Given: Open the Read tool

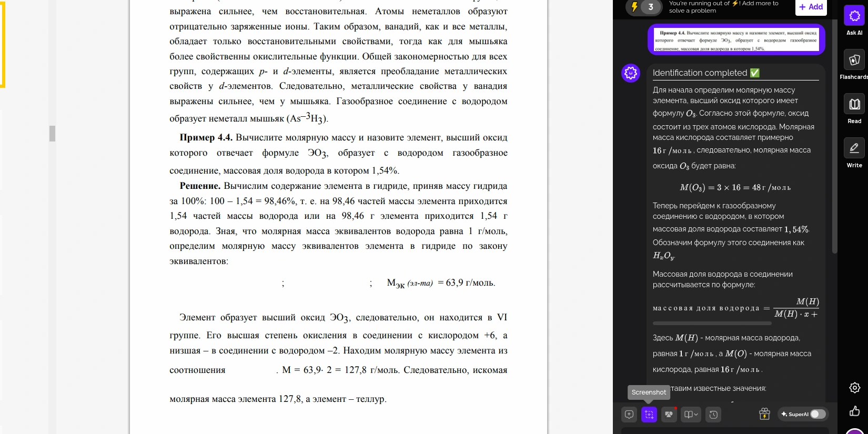Looking at the screenshot, I should pos(854,104).
